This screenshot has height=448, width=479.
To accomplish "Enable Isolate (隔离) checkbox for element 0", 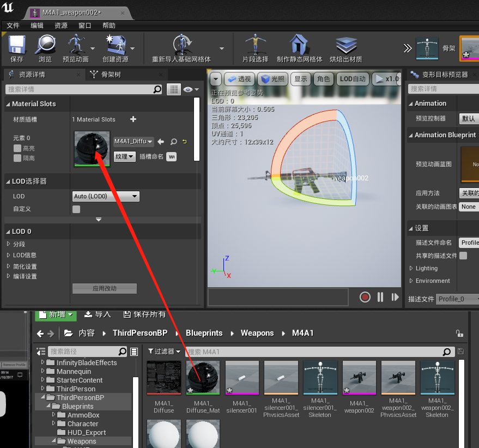I will pos(17,158).
